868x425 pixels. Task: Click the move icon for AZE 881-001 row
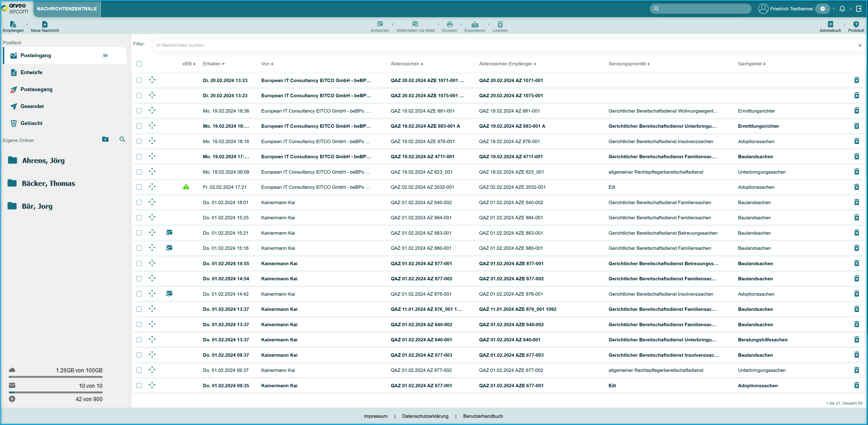[152, 111]
